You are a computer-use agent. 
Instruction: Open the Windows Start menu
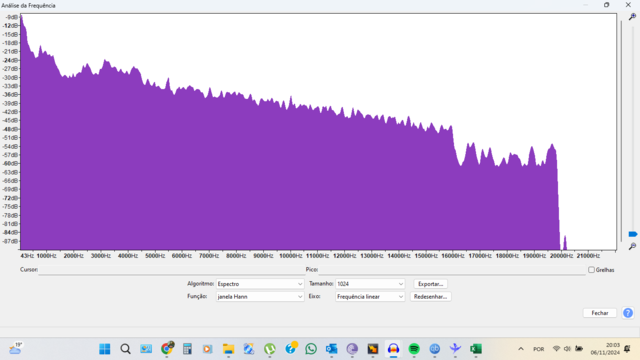click(105, 349)
